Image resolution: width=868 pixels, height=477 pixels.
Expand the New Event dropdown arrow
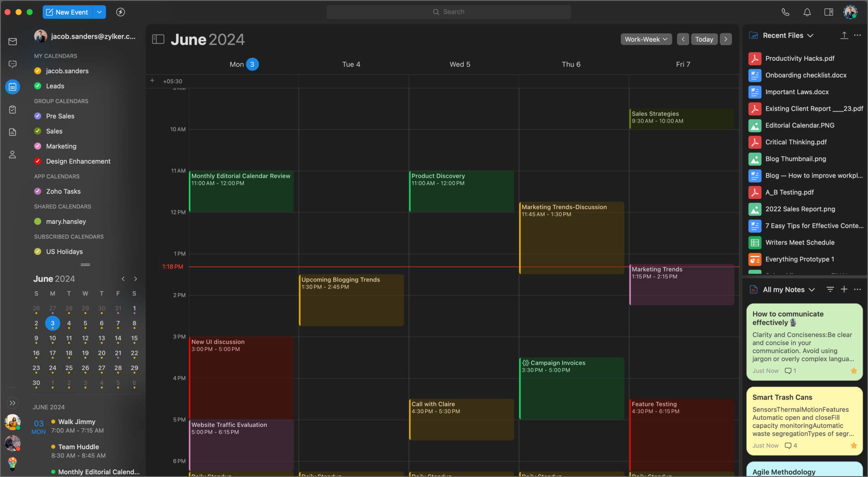(x=99, y=12)
